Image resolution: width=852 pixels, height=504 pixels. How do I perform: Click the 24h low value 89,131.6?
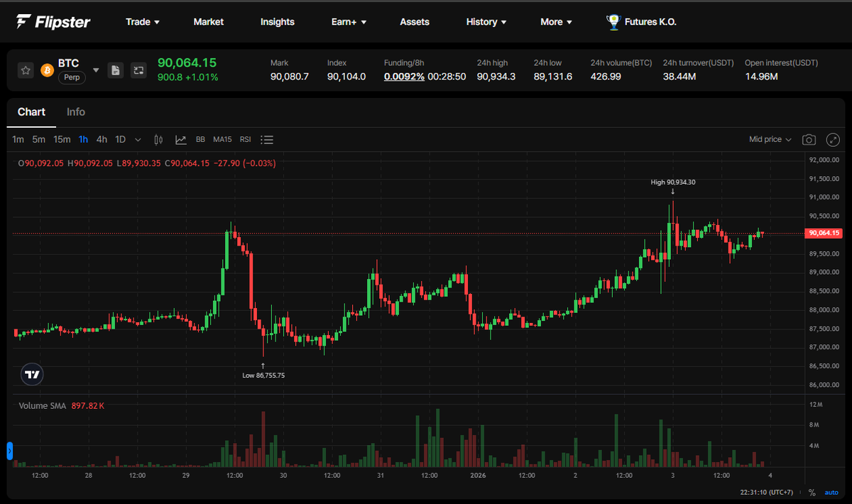tap(553, 76)
